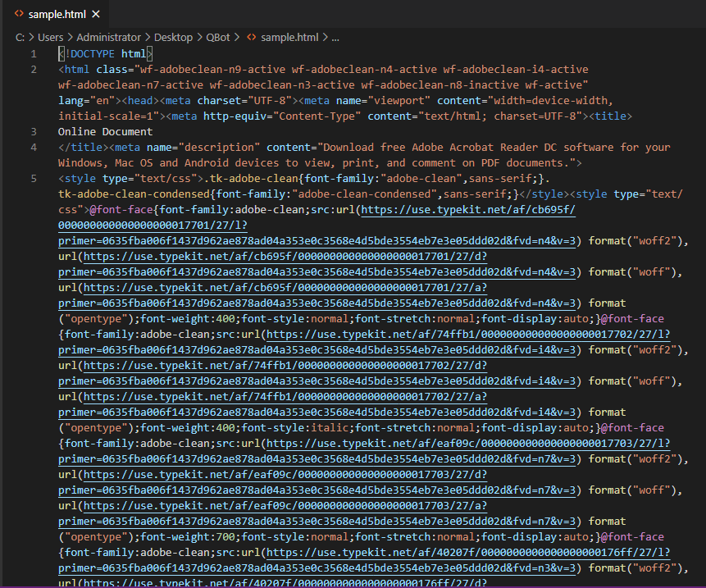Follow the typekit eaf09c 27/a link

(317, 513)
